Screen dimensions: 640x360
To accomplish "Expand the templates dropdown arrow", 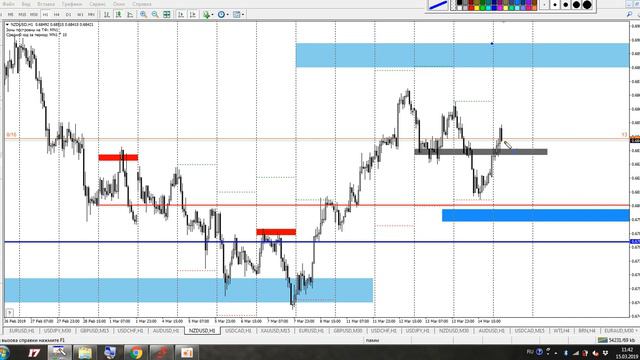I will pos(243,15).
